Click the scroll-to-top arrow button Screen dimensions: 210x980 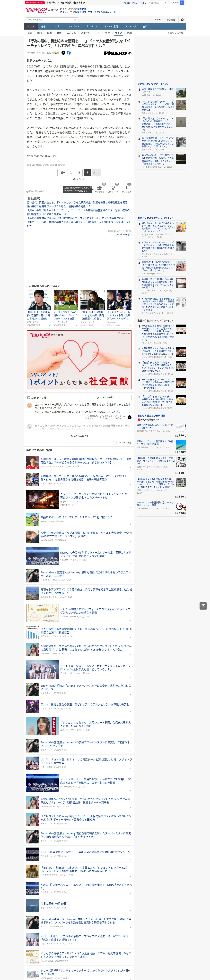coord(203,606)
